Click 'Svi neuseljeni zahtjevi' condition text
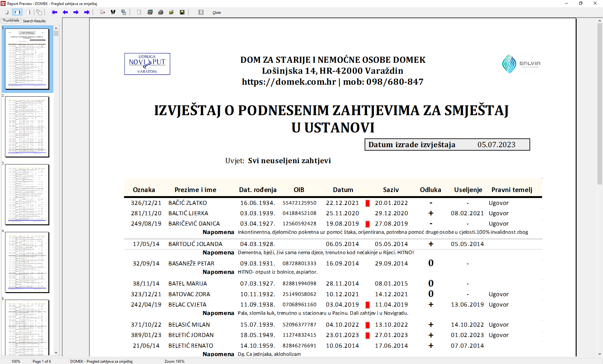The height and width of the screenshot is (364, 603). 289,161
